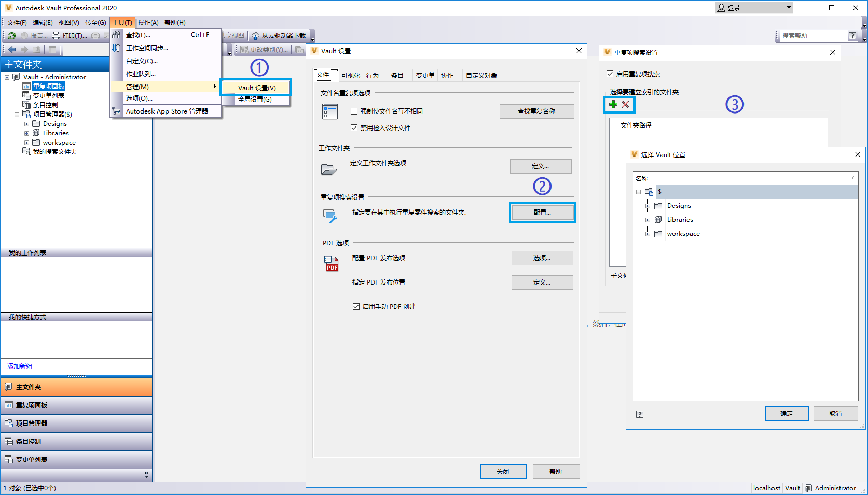Collapse the Vault - Administrator tree node
The height and width of the screenshot is (495, 868).
pos(7,77)
